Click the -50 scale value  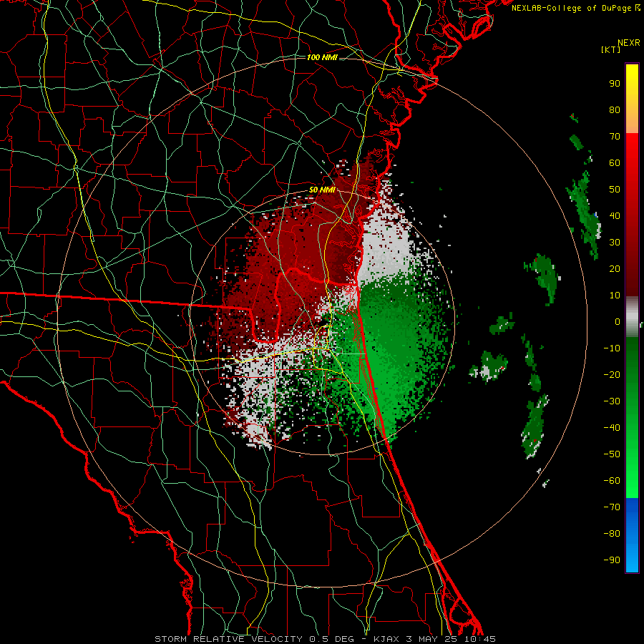pos(612,454)
